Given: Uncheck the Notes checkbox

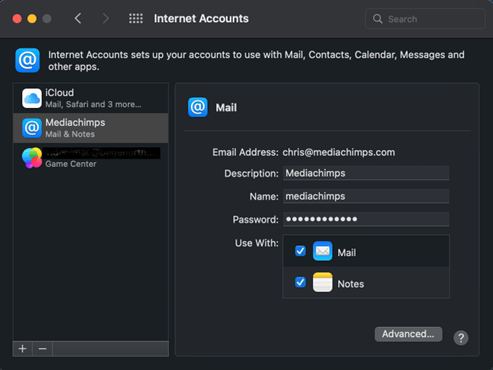Looking at the screenshot, I should pos(300,282).
